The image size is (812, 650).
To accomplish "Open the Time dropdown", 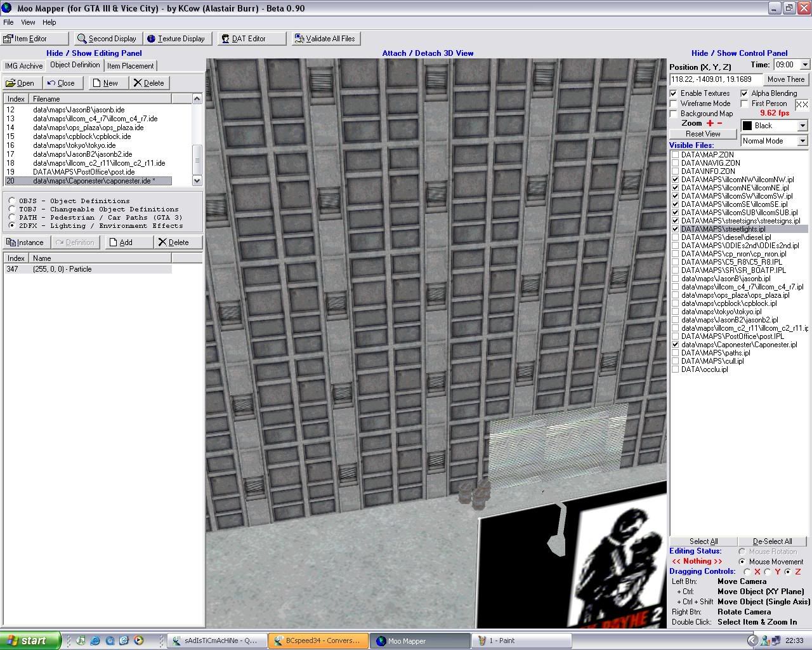I will coord(804,64).
